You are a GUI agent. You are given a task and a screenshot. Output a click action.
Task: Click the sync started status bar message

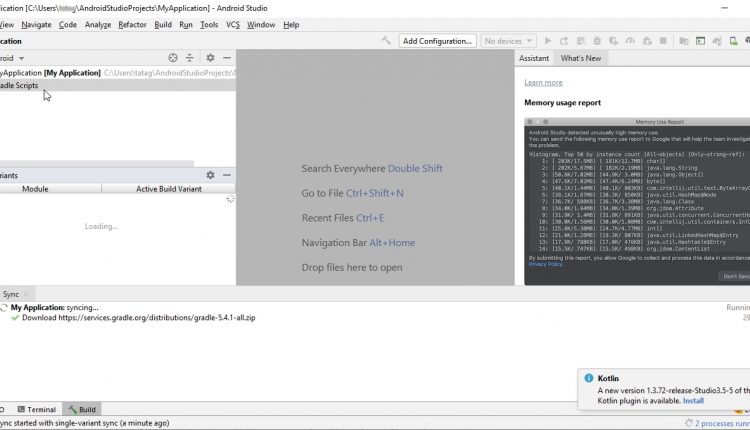pos(85,423)
